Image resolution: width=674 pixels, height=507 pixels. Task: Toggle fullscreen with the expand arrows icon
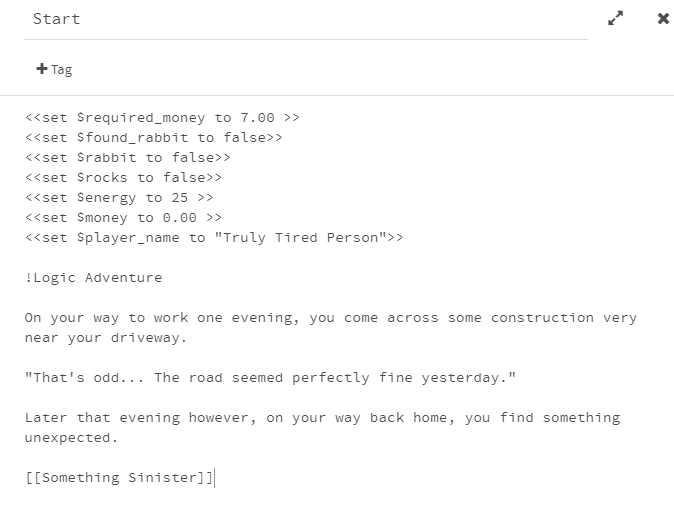[616, 18]
